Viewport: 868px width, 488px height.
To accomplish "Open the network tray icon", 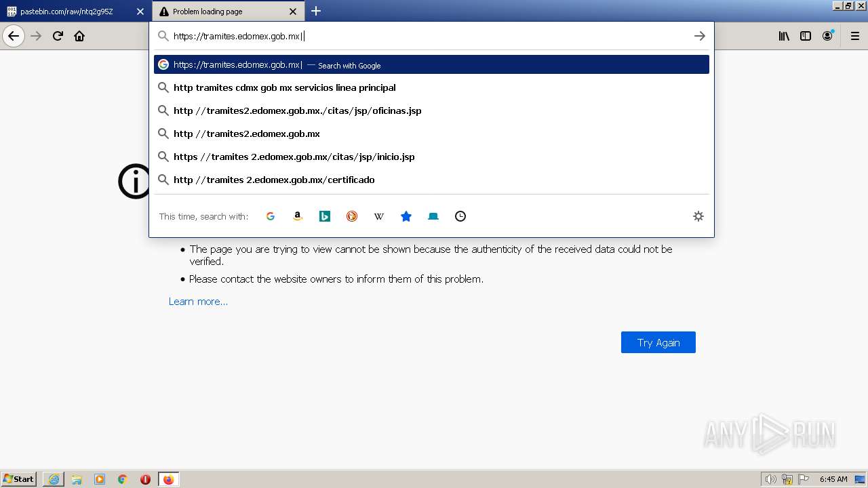I will tap(787, 479).
